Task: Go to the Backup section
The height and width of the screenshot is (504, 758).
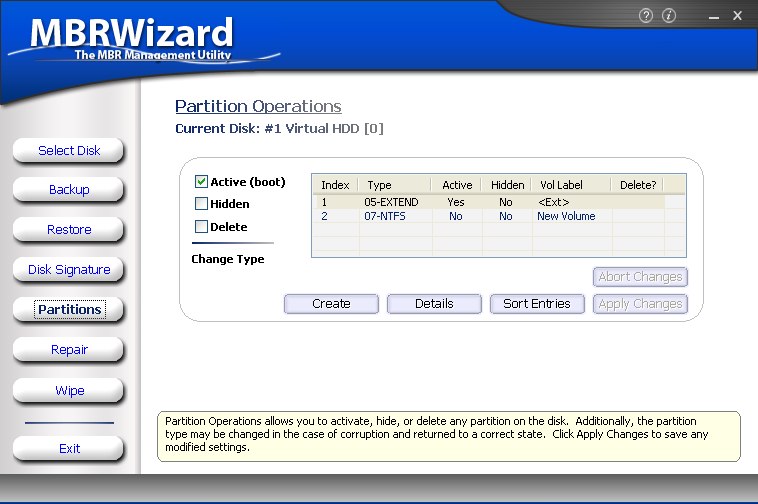Action: [x=69, y=190]
